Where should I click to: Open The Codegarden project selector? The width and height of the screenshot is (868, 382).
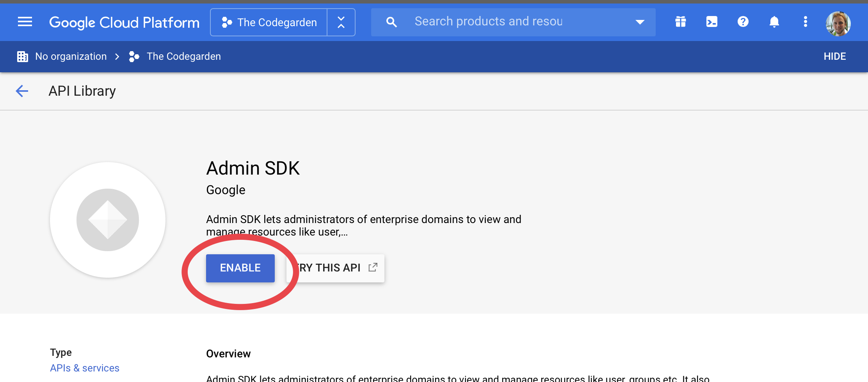pos(269,23)
